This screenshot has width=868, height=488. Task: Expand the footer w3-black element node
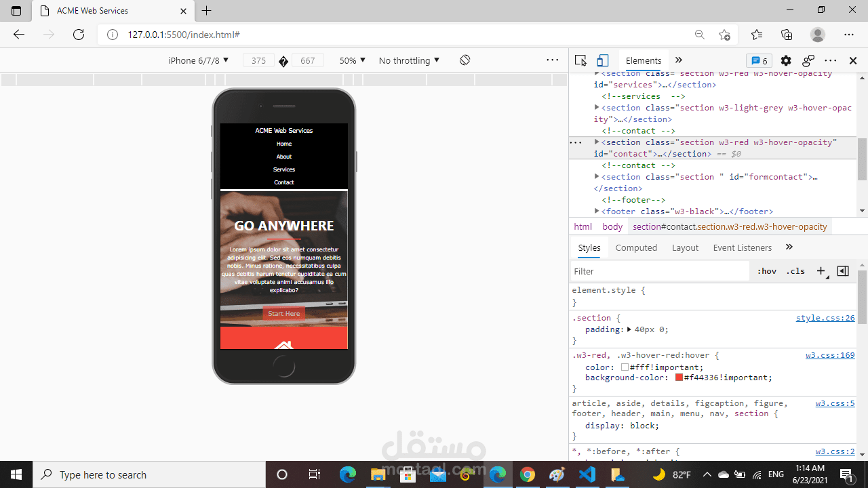pyautogui.click(x=597, y=211)
